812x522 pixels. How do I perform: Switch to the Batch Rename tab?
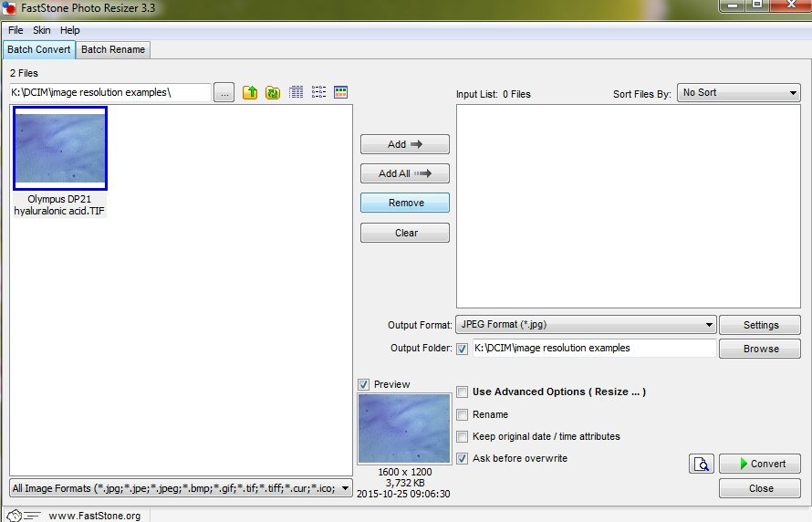(x=113, y=49)
